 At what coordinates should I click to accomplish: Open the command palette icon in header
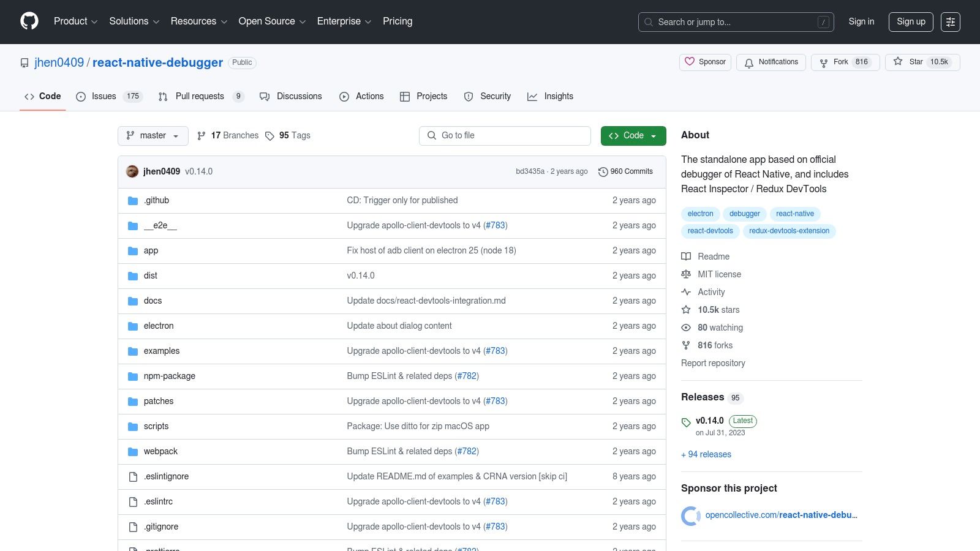(951, 22)
